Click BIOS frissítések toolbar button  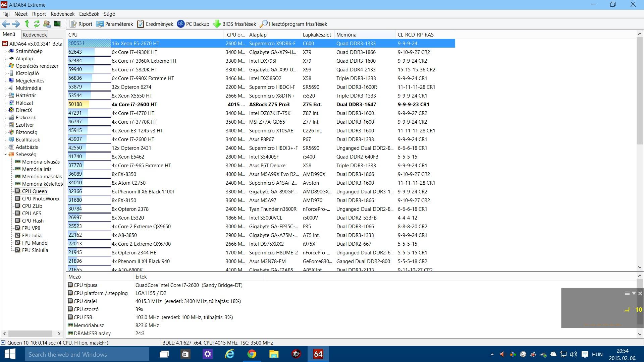(234, 24)
